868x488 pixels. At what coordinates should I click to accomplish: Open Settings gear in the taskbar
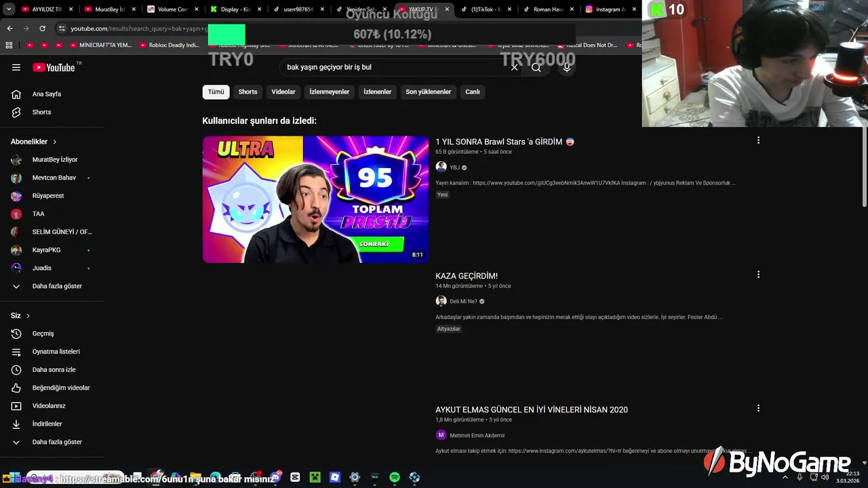(355, 477)
